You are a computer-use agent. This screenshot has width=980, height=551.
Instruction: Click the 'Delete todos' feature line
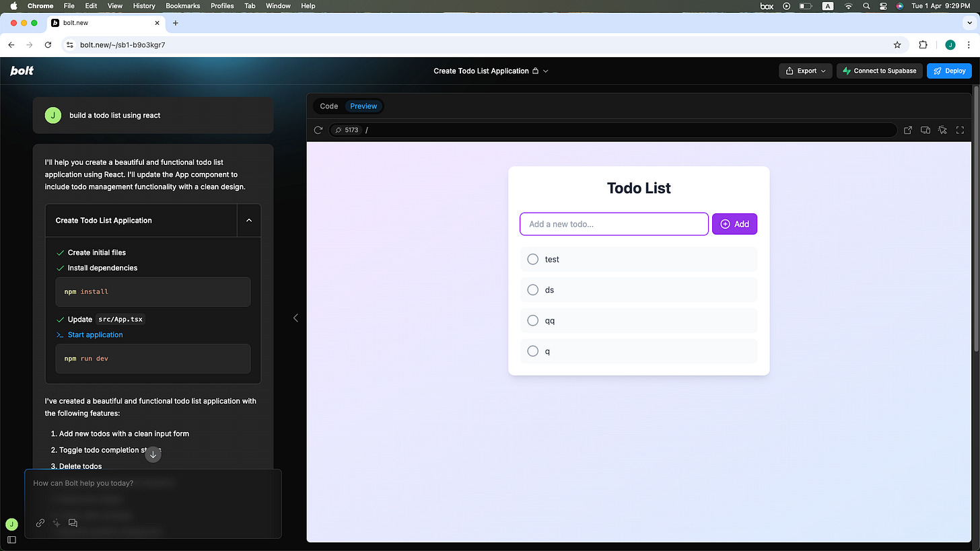[x=80, y=466]
